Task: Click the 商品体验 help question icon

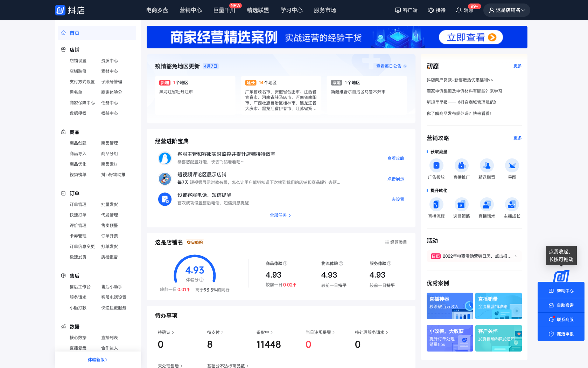Action: 285,264
